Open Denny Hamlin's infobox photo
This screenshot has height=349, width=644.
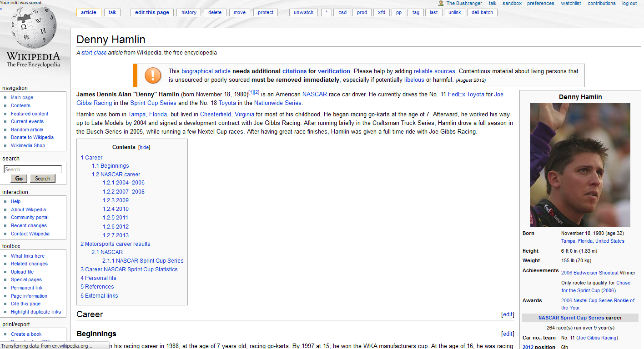(x=580, y=165)
